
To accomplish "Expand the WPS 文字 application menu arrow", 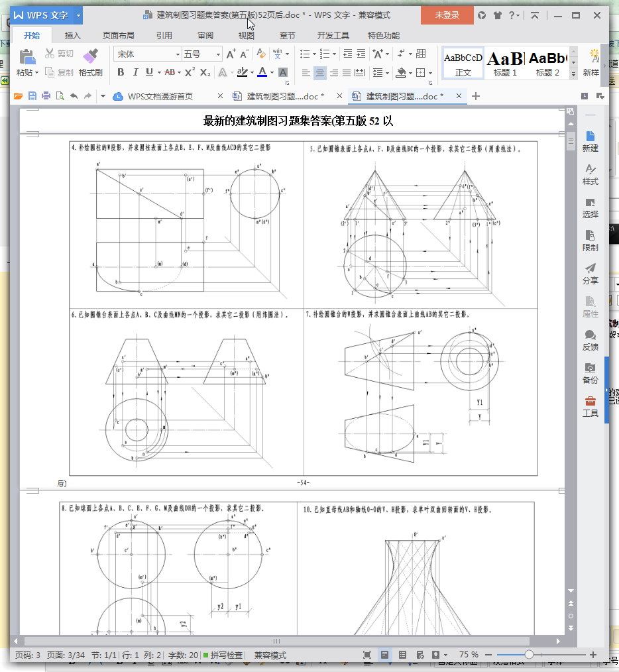I will pos(78,15).
